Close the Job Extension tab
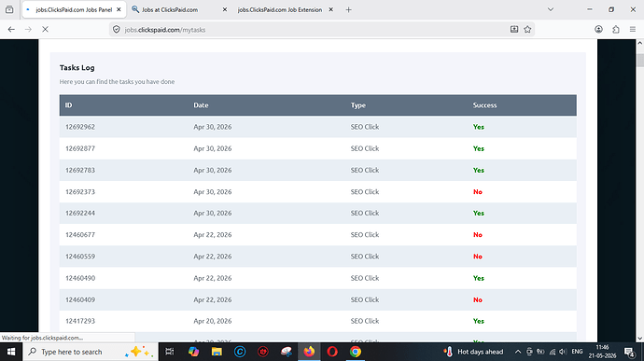Screen dimensions: 644x361 pyautogui.click(x=330, y=9)
